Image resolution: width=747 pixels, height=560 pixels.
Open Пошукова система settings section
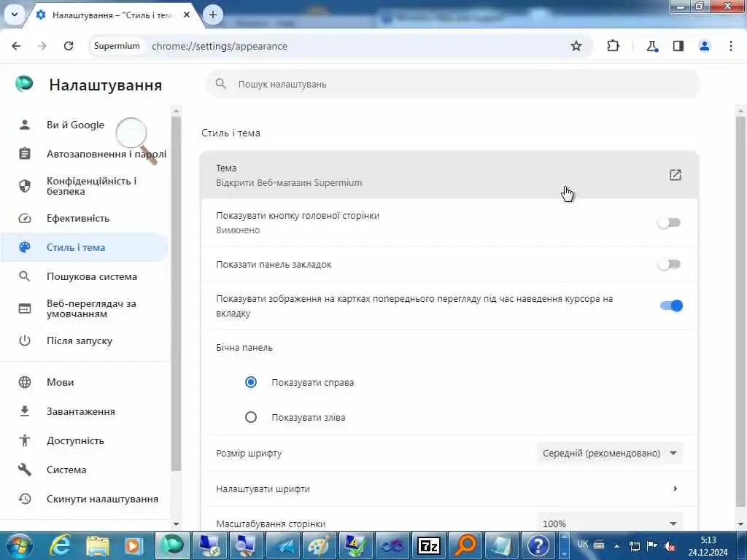[x=85, y=276]
